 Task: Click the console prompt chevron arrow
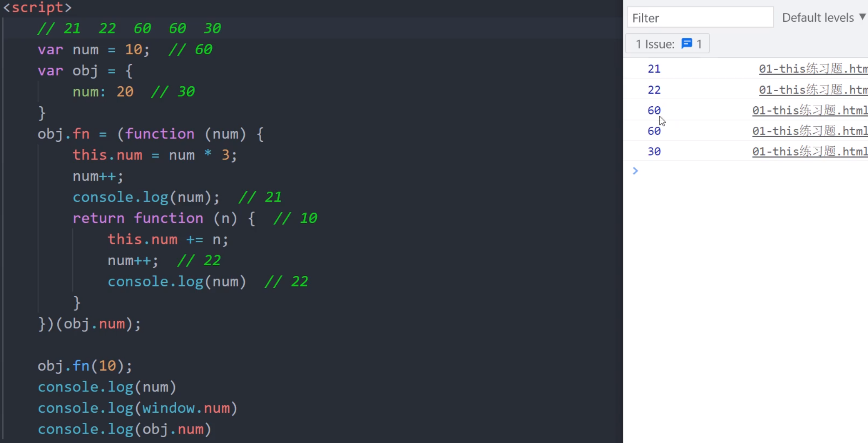(635, 171)
